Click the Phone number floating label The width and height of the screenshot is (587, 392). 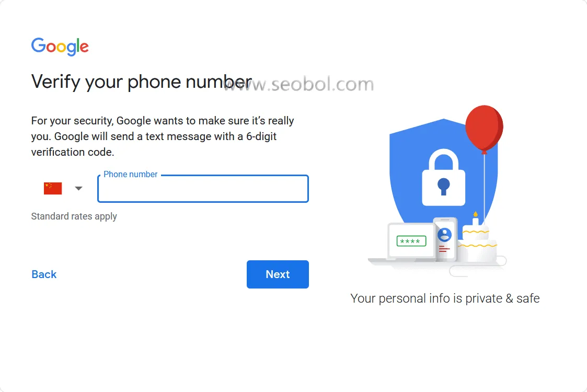[x=130, y=175]
